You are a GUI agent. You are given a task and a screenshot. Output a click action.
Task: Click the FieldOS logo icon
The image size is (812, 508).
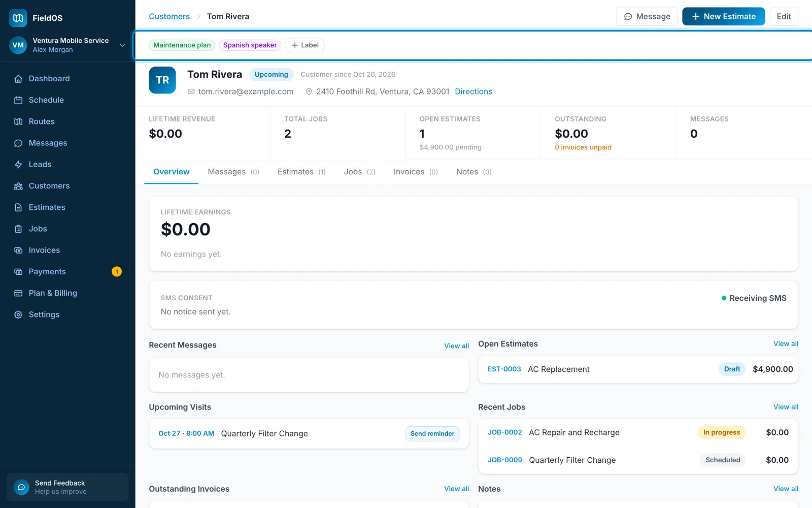18,18
